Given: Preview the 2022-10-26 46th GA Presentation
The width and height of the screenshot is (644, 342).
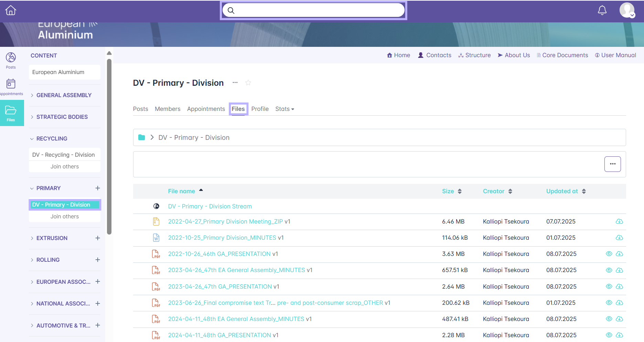Looking at the screenshot, I should click(609, 254).
